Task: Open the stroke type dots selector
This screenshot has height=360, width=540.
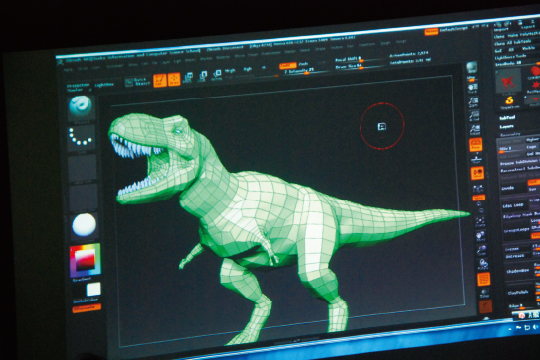Action: pyautogui.click(x=81, y=137)
